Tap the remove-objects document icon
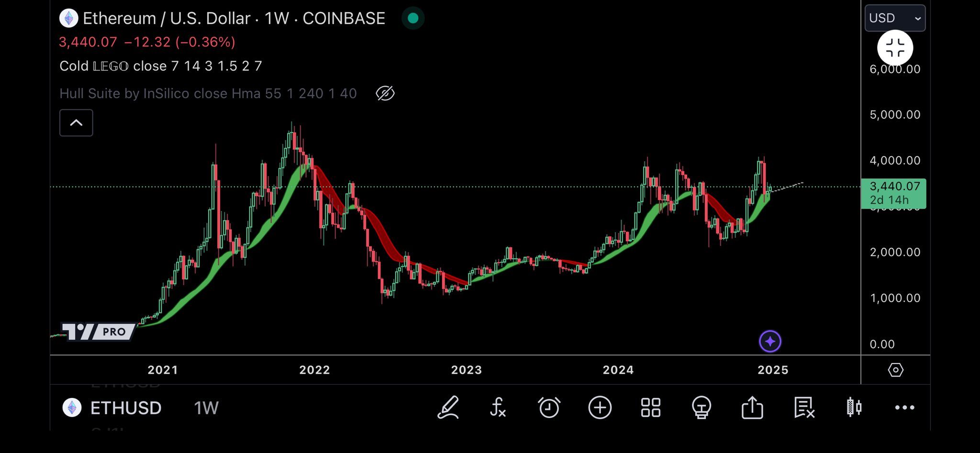 [803, 408]
